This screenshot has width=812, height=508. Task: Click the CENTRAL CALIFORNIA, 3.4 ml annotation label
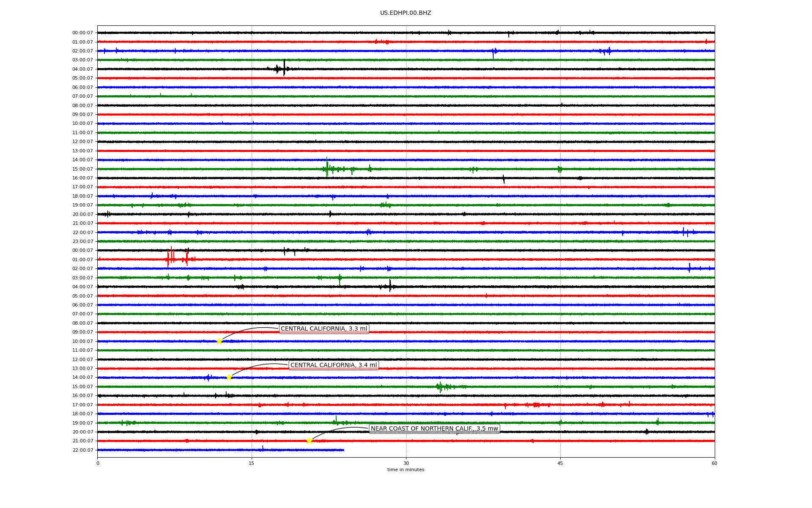pos(333,365)
